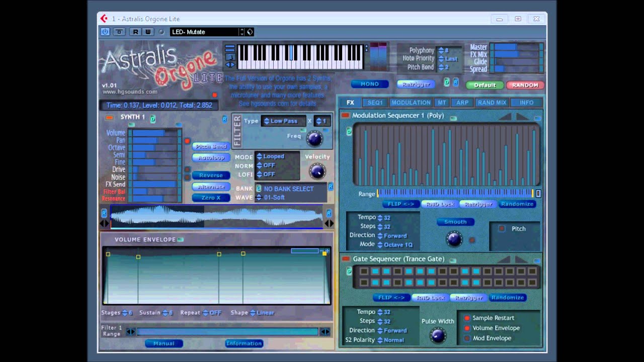Open the RAND MIX tab
This screenshot has height=362, width=644.
point(492,103)
